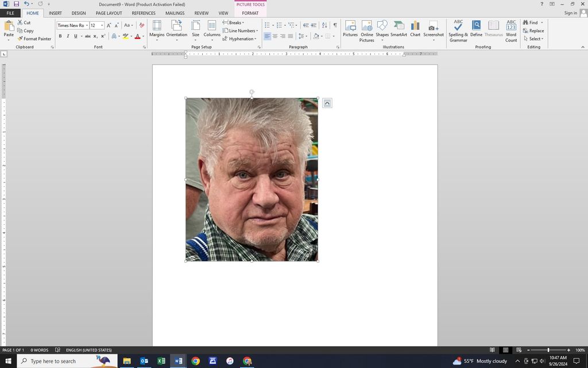Viewport: 588px width, 368px height.
Task: Expand the Hyphenation dropdown
Action: pyautogui.click(x=241, y=39)
